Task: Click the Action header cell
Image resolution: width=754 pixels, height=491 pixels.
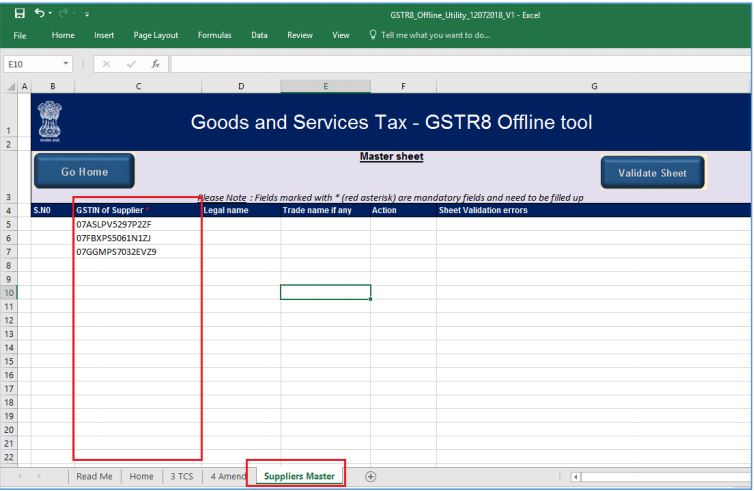Action: click(403, 211)
